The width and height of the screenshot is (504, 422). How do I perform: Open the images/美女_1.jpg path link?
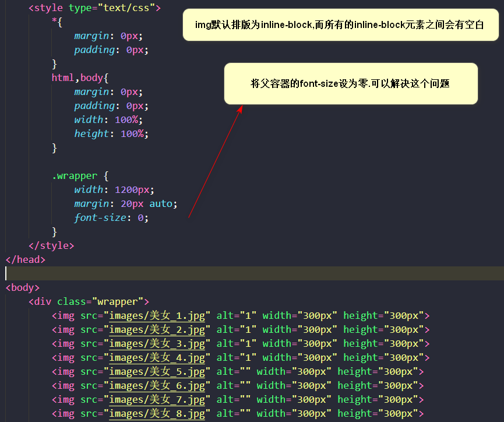(x=157, y=315)
